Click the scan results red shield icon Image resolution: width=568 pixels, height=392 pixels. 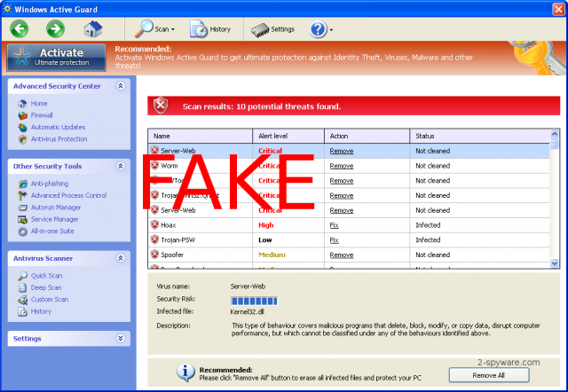point(161,106)
